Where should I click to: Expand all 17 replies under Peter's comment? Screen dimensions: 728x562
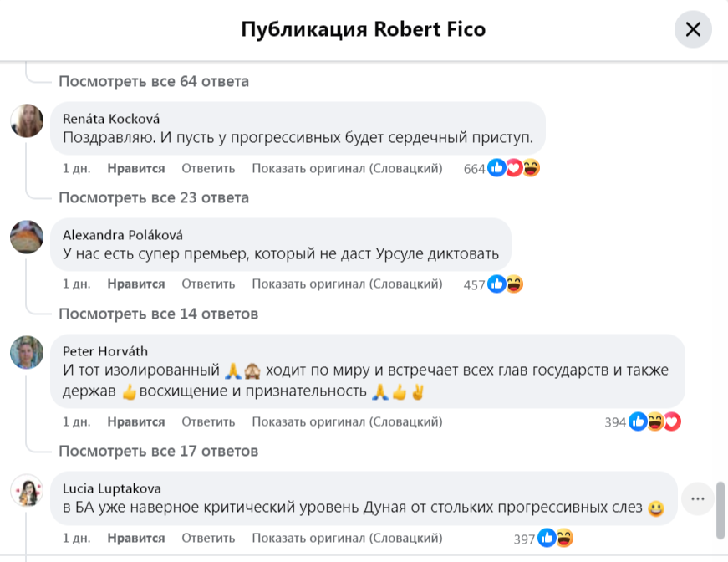158,451
